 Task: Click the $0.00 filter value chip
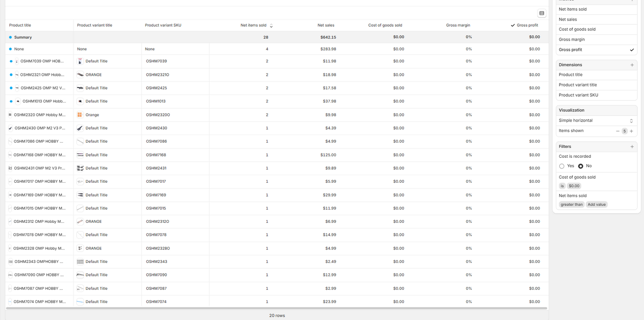coord(574,186)
